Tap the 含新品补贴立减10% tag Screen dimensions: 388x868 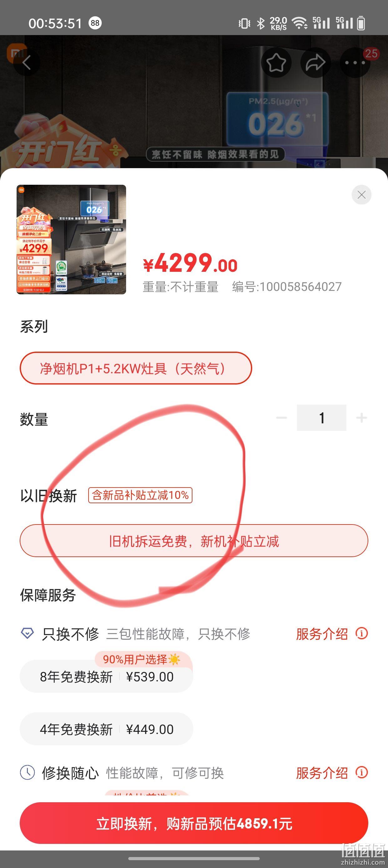(x=140, y=495)
